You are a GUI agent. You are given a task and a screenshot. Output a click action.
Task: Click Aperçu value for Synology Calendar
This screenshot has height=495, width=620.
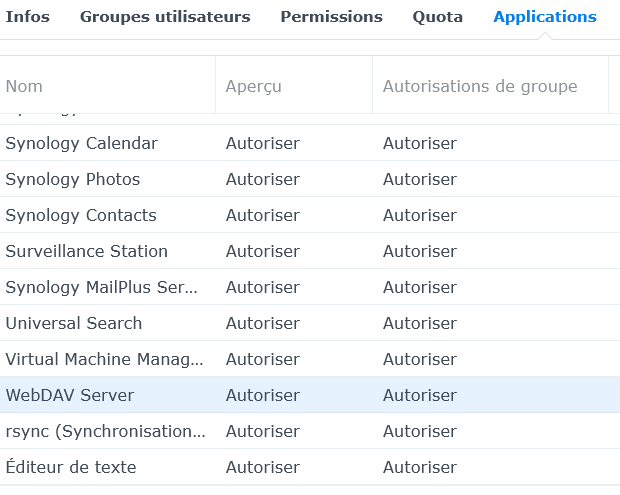pos(263,143)
